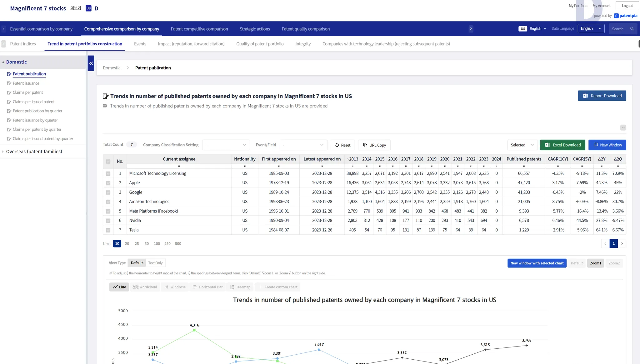Open the Data Language English dropdown

pos(591,29)
